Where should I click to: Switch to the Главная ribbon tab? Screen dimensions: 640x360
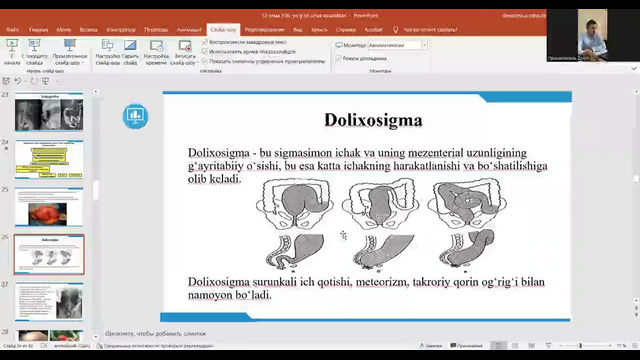38,30
